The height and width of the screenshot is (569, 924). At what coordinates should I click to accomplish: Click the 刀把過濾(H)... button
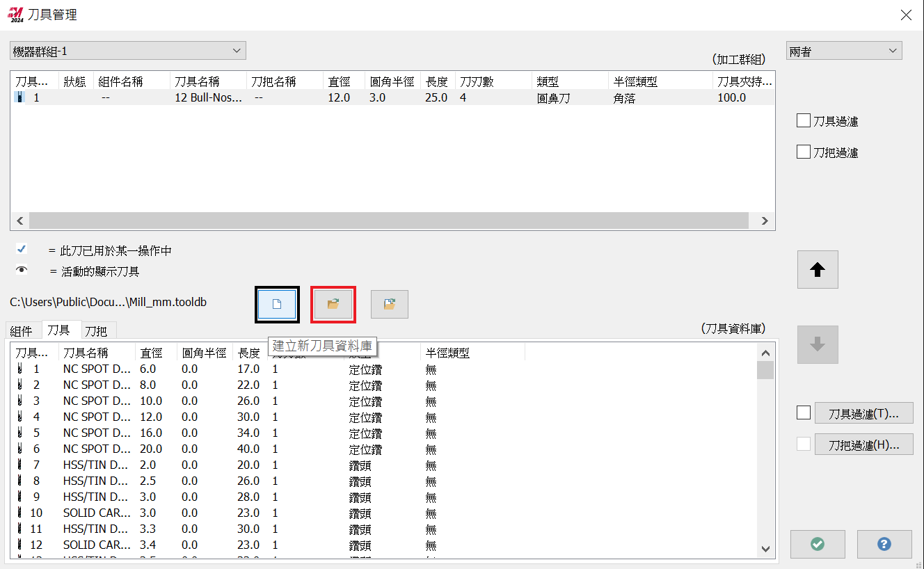click(863, 444)
